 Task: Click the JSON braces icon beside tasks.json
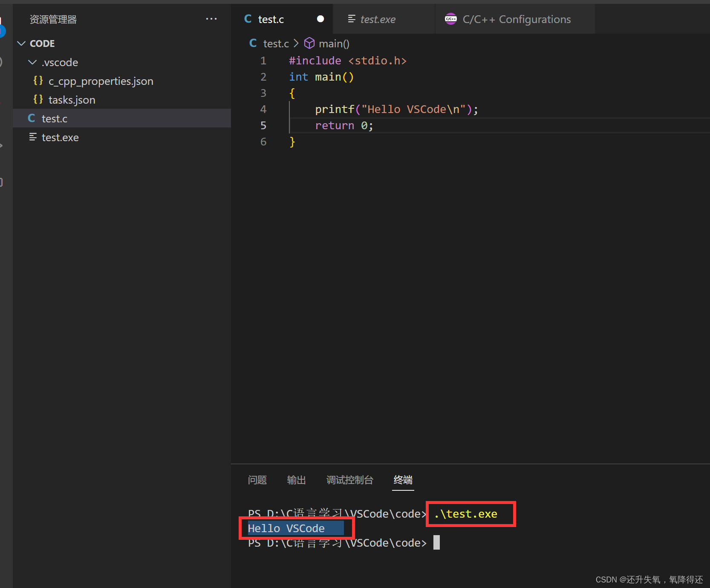38,99
